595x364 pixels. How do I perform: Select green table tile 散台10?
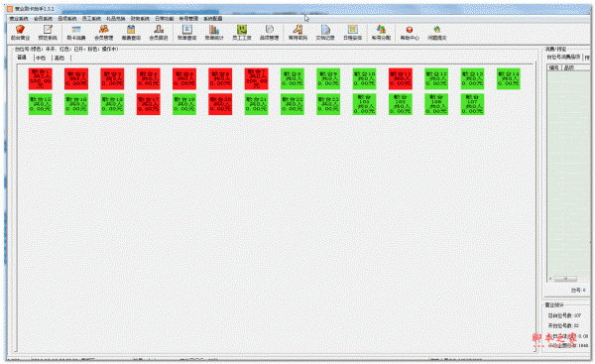point(364,78)
